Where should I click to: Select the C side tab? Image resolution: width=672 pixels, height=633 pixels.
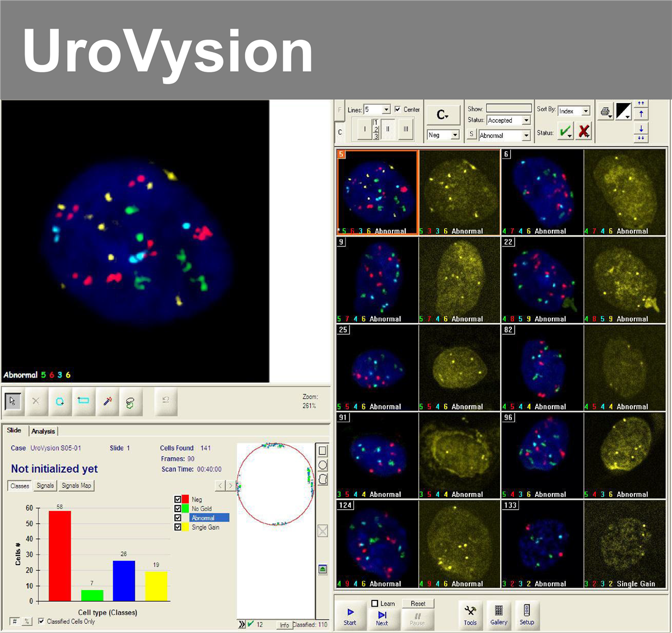339,132
